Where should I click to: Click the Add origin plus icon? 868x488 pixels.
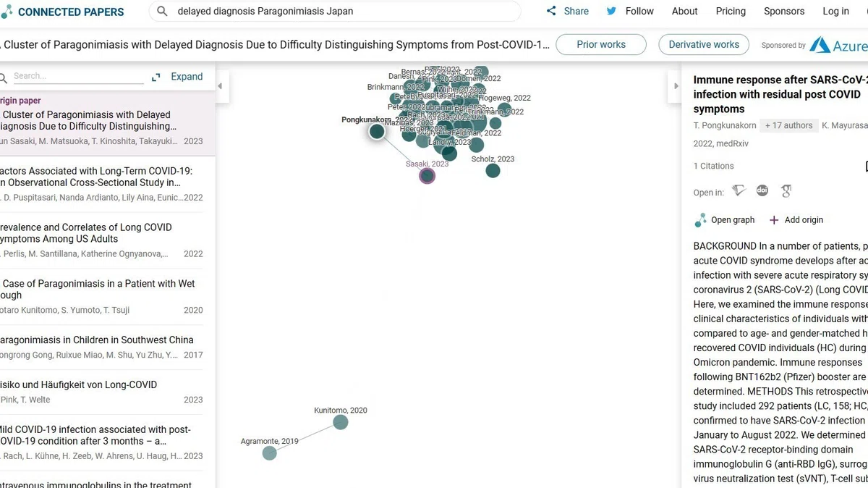click(774, 220)
